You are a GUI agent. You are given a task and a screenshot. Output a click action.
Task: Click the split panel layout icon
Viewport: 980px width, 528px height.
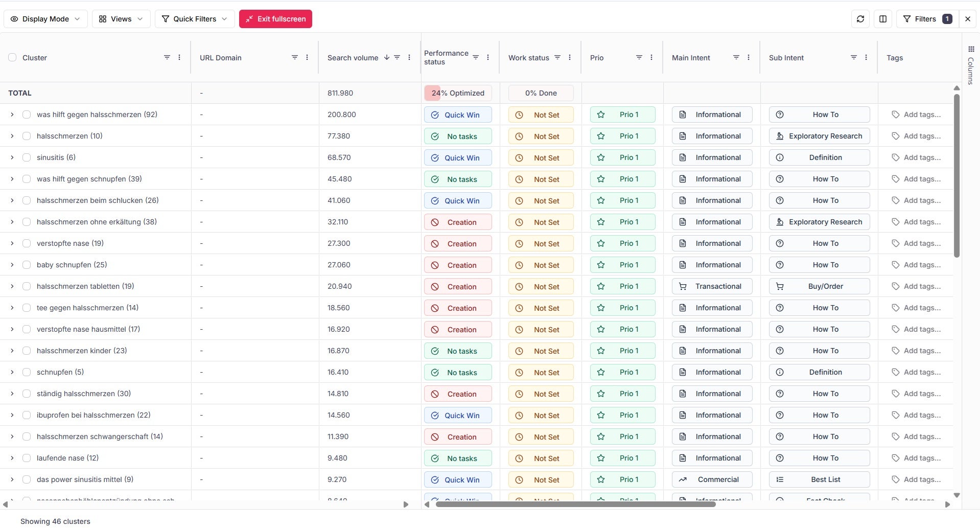pyautogui.click(x=883, y=19)
